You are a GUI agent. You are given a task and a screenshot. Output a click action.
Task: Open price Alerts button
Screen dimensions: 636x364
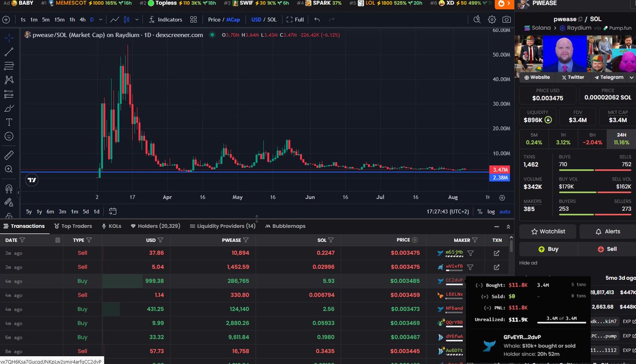pos(608,232)
